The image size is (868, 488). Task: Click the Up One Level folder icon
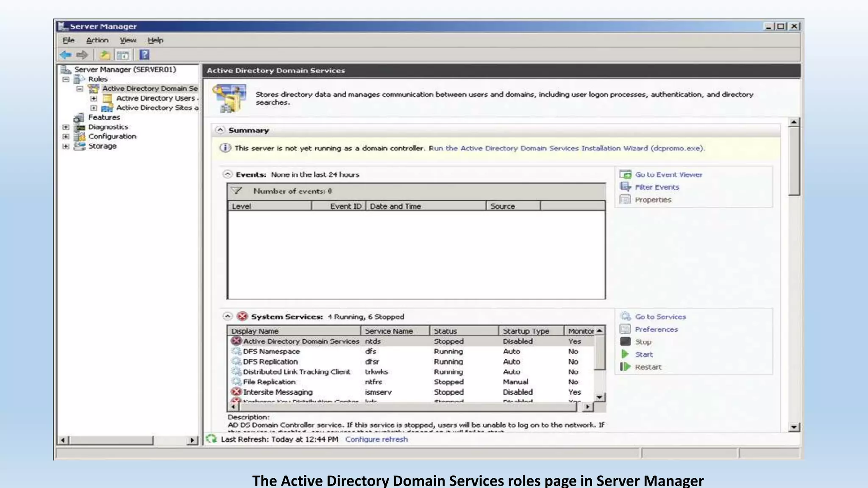click(x=105, y=55)
